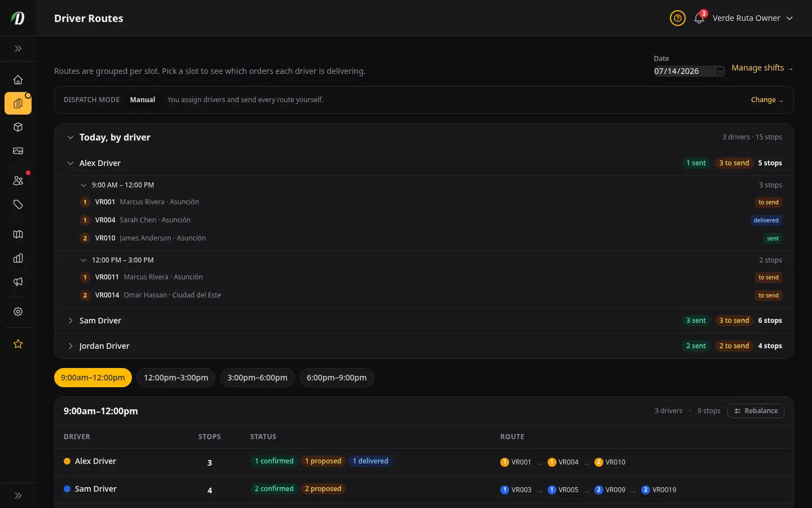
Task: Open the settings gear in sidebar
Action: coord(18,312)
